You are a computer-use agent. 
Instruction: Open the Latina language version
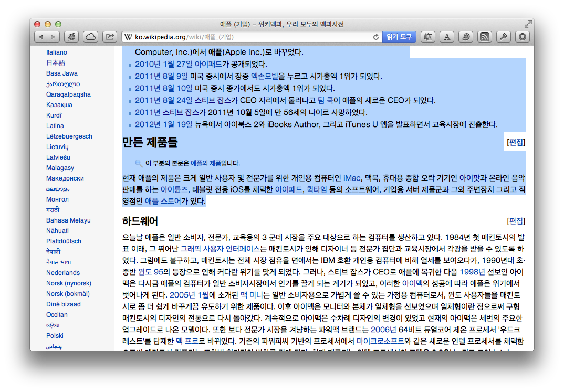[55, 126]
